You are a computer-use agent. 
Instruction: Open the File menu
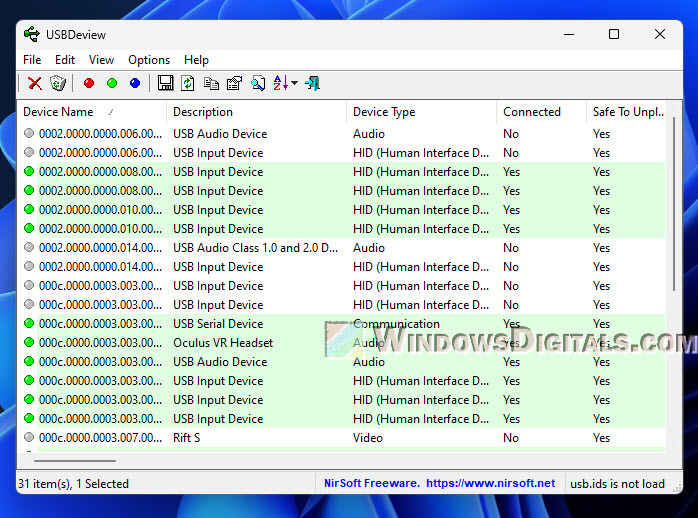pos(32,60)
